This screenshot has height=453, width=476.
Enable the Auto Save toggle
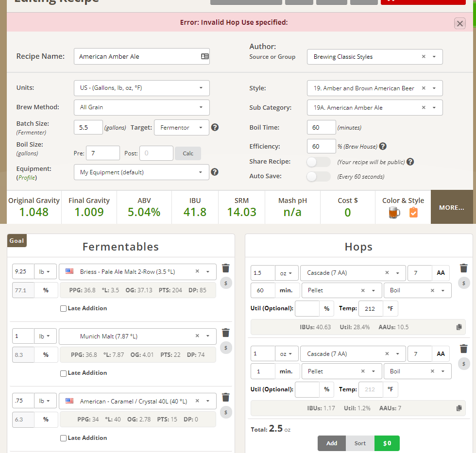319,177
